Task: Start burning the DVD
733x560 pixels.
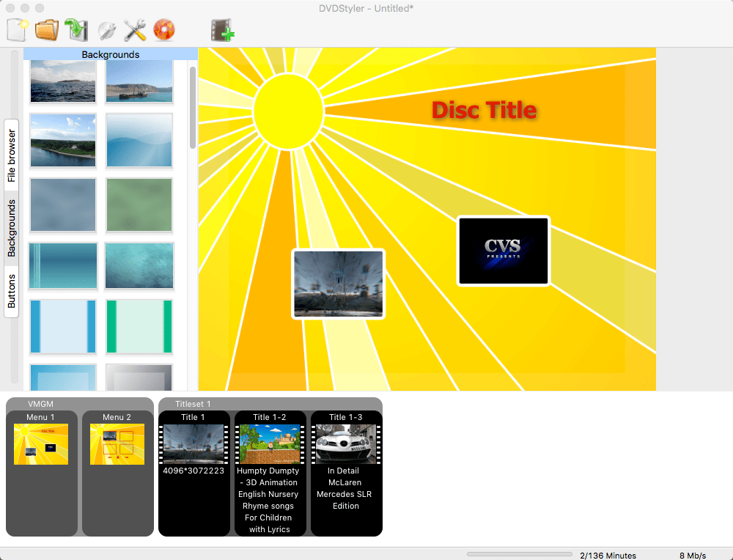Action: point(164,29)
